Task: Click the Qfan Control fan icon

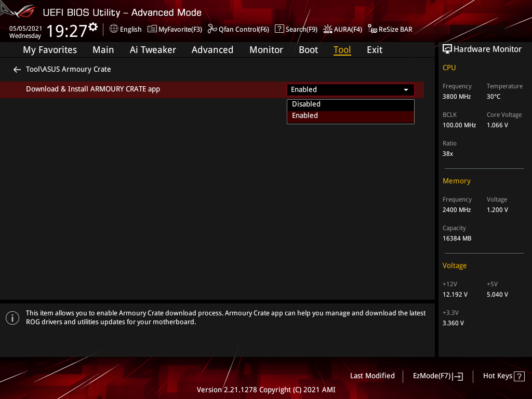Action: click(212, 29)
